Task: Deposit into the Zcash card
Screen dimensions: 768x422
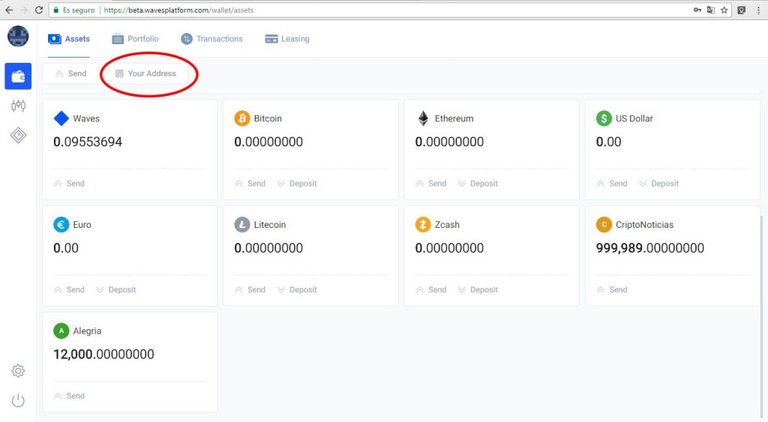Action: coord(478,290)
